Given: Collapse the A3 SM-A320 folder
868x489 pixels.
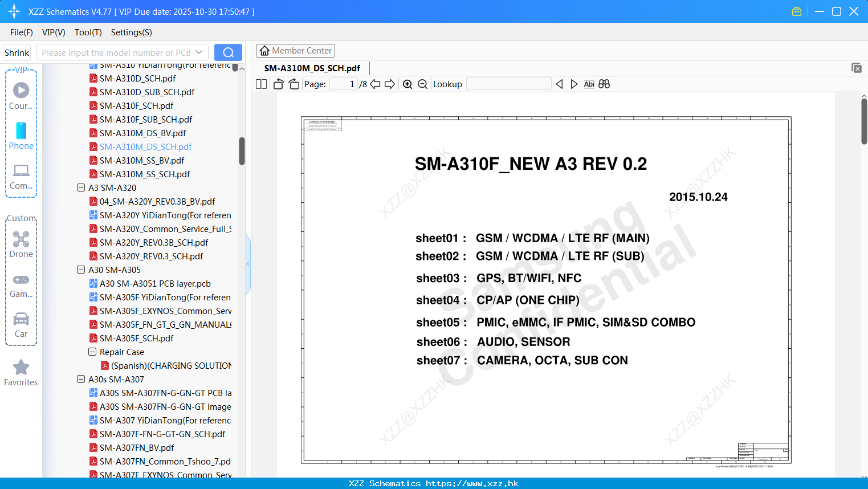Looking at the screenshot, I should (81, 188).
